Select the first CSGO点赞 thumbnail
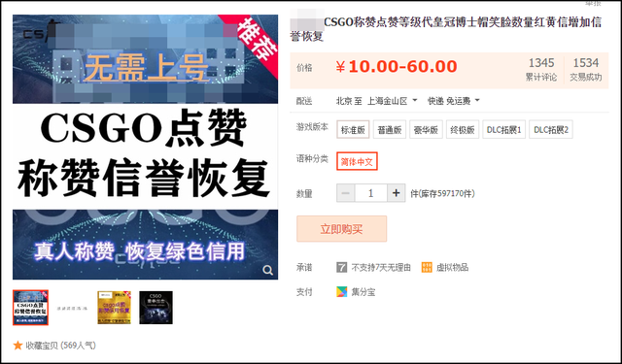This screenshot has width=622, height=364. [30, 308]
